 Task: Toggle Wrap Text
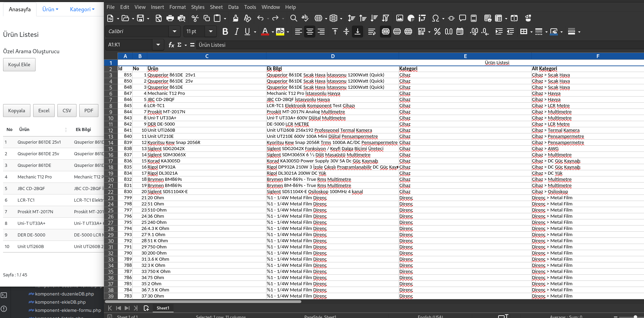[x=372, y=32]
